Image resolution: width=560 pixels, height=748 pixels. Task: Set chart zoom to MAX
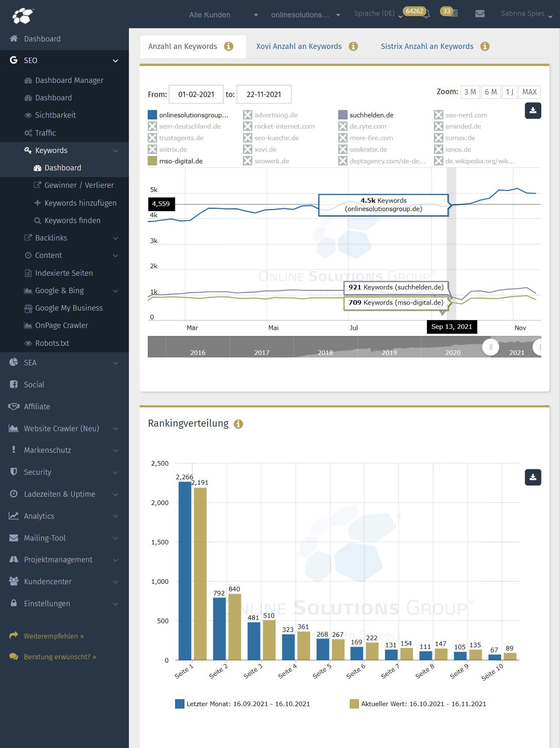point(529,92)
